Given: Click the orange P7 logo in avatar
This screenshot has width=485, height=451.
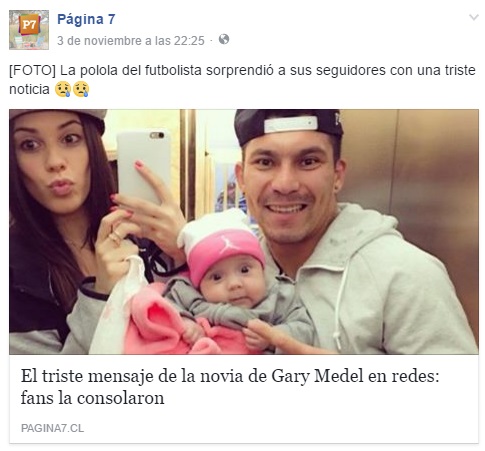Looking at the screenshot, I should [x=29, y=24].
